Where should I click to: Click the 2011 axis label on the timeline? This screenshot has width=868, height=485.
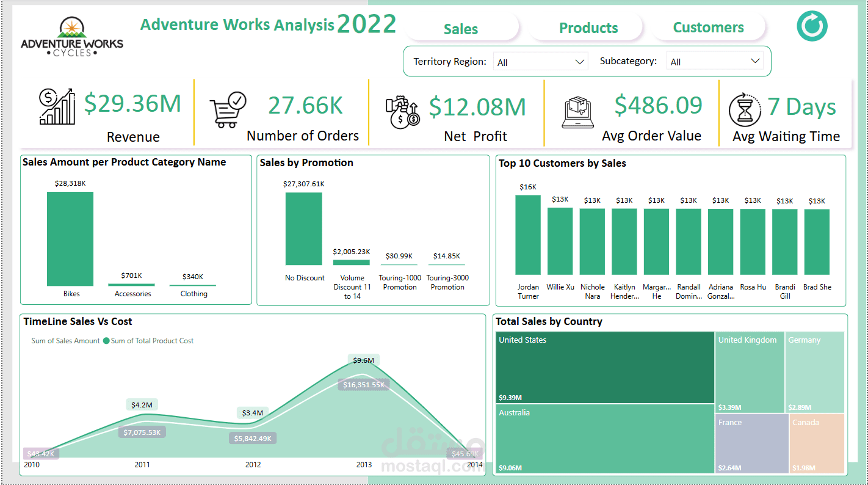142,465
